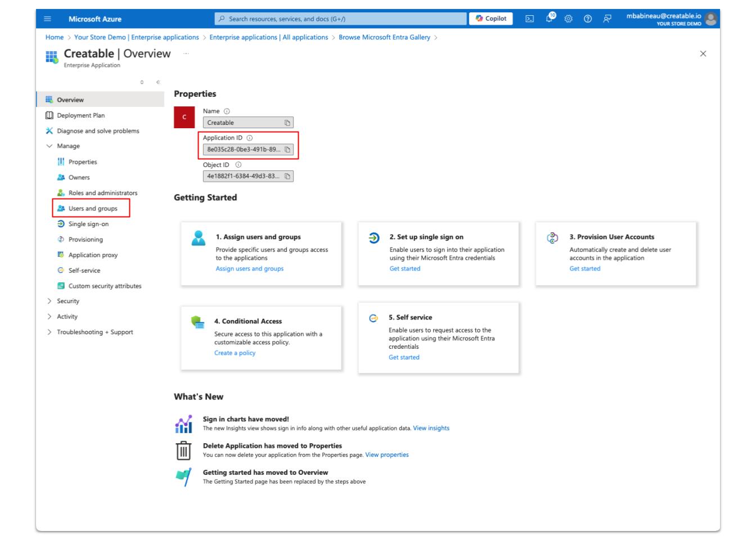Show info tooltip beside Object ID
The image size is (756, 540).
click(x=238, y=165)
